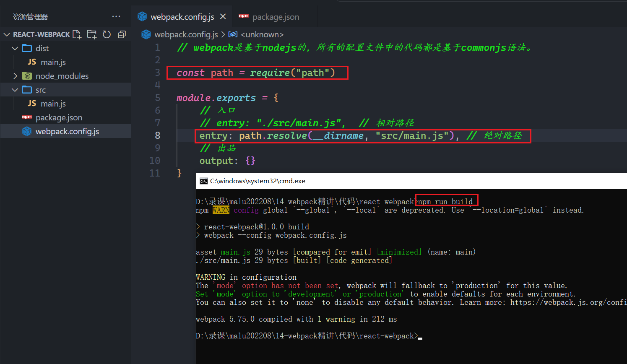Viewport: 627px width, 364px height.
Task: Click the New Folder icon in explorer header
Action: click(92, 34)
